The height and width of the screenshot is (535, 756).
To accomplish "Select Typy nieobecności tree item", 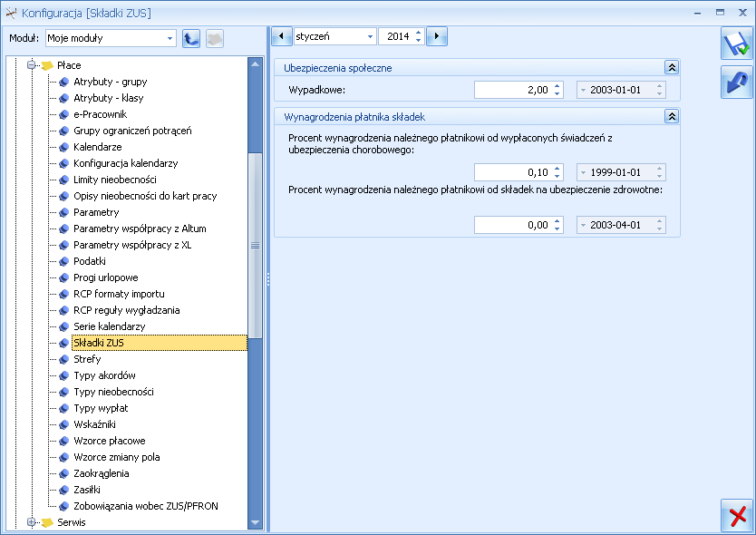I will click(113, 393).
